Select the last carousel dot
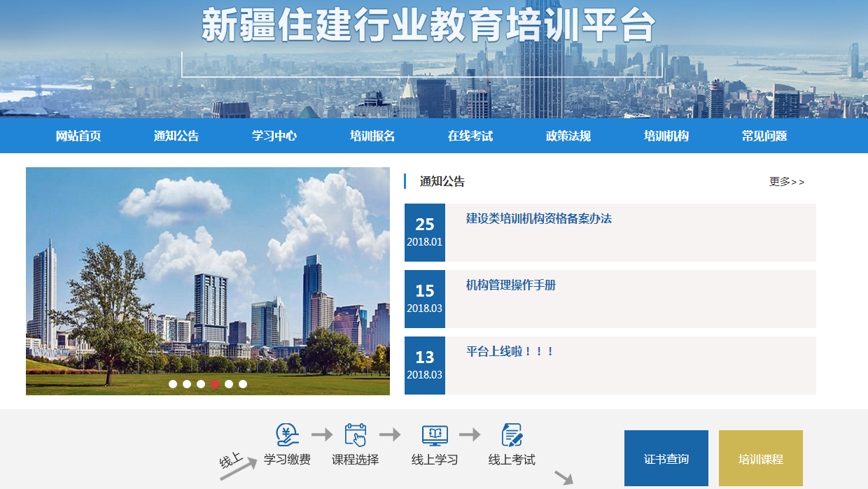The width and height of the screenshot is (868, 489). coord(243,384)
